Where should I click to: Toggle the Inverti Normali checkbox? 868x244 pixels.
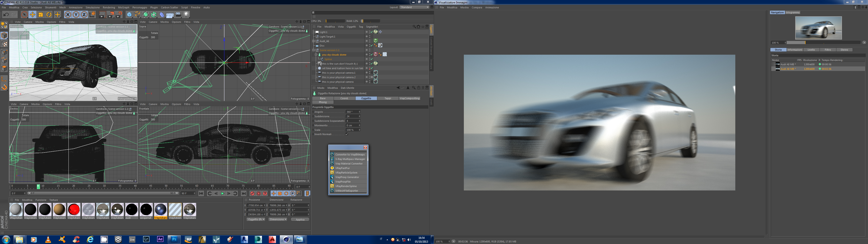click(x=347, y=134)
